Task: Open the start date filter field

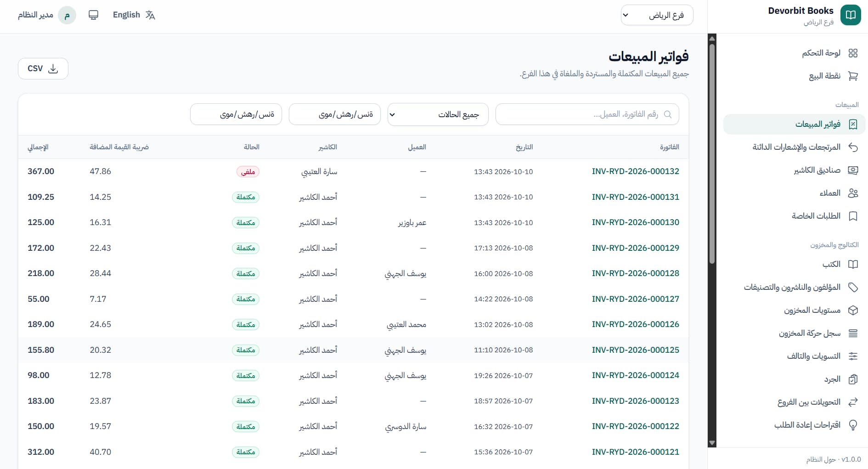Action: pos(334,114)
